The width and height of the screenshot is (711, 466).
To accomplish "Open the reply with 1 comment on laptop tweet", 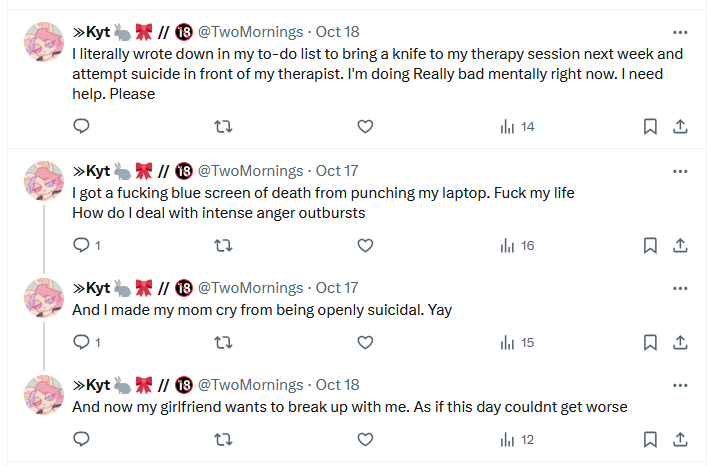I will pos(87,245).
